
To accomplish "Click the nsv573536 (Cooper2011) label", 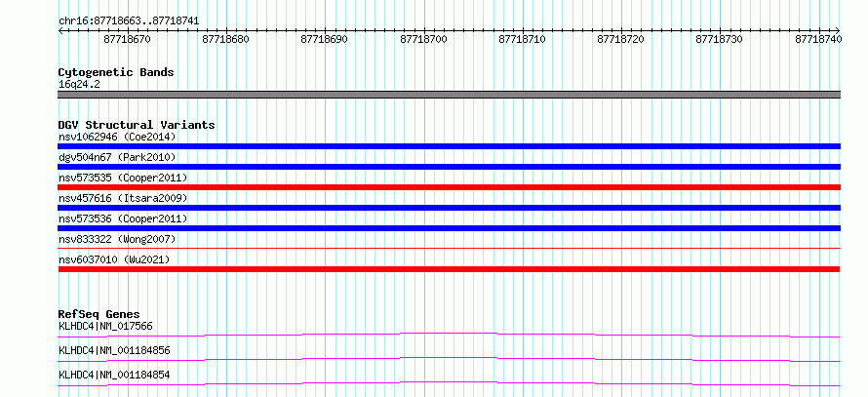I will tap(123, 218).
